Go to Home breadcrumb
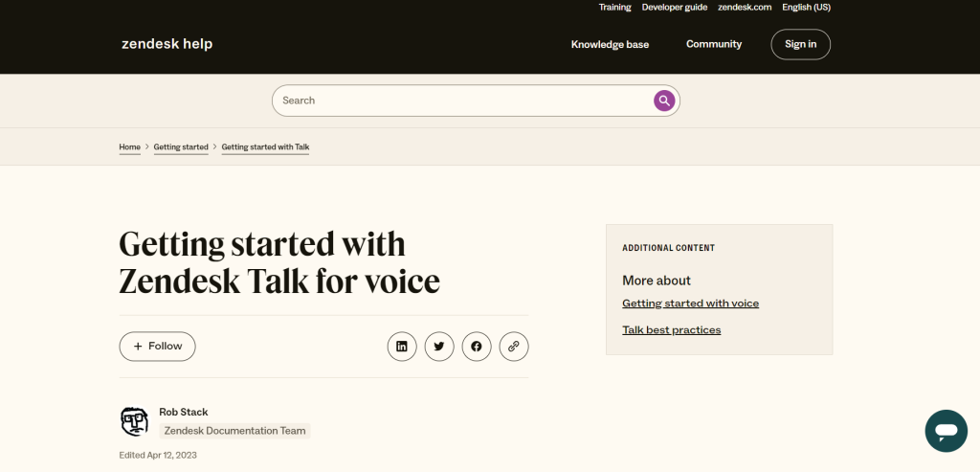This screenshot has width=980, height=472. pyautogui.click(x=130, y=146)
